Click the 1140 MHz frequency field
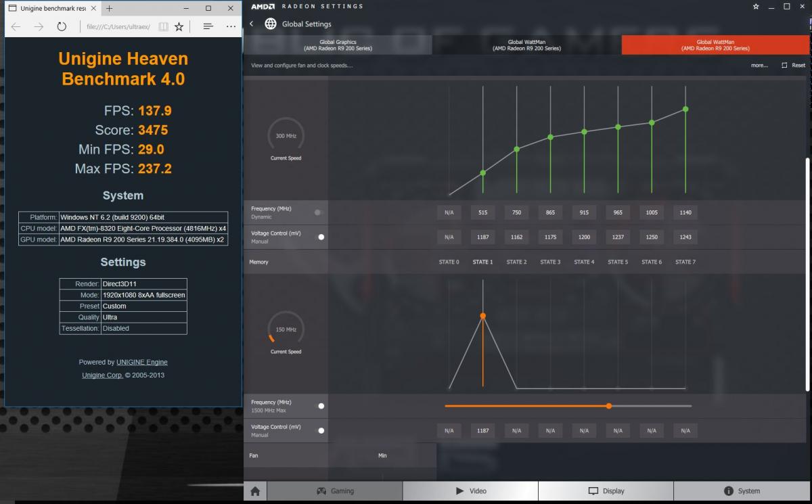This screenshot has width=812, height=504. (x=685, y=212)
